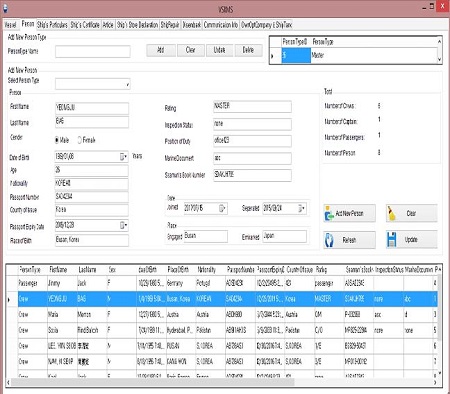Open the Ship's Certificate tab
This screenshot has height=394, width=450.
[x=85, y=25]
